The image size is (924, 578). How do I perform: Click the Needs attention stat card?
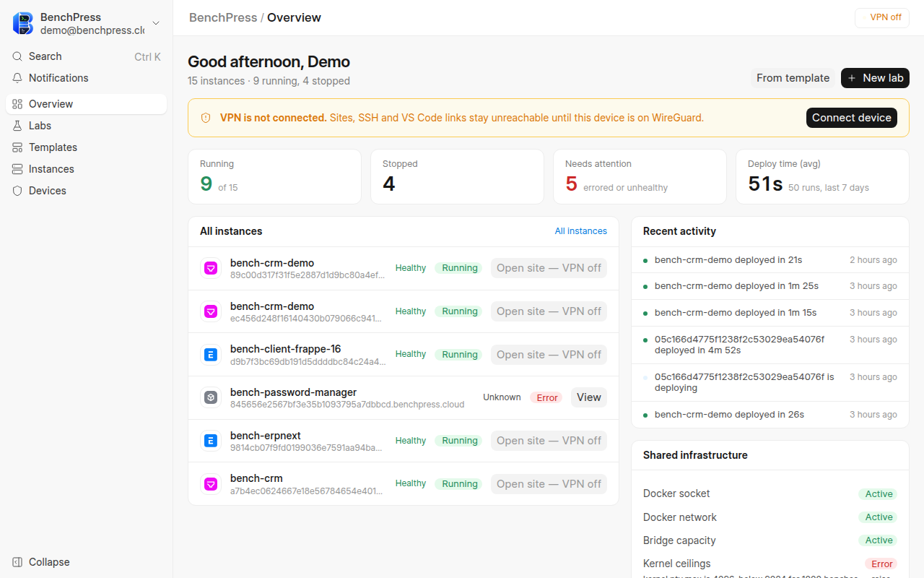[640, 177]
